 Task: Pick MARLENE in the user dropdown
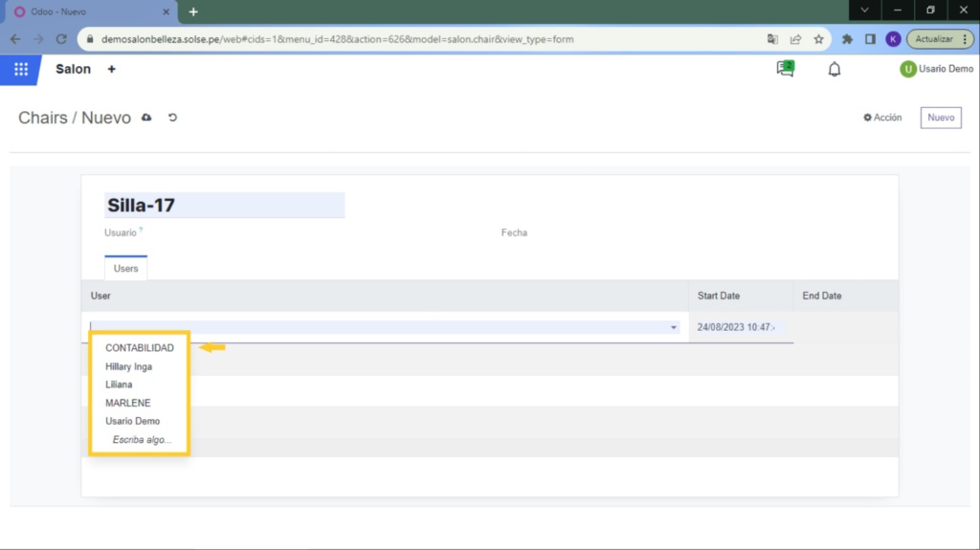128,403
